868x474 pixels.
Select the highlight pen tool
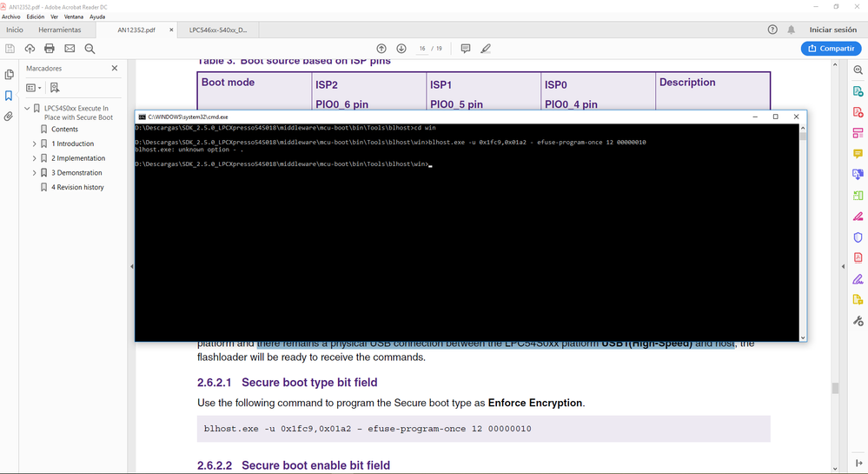(x=486, y=49)
